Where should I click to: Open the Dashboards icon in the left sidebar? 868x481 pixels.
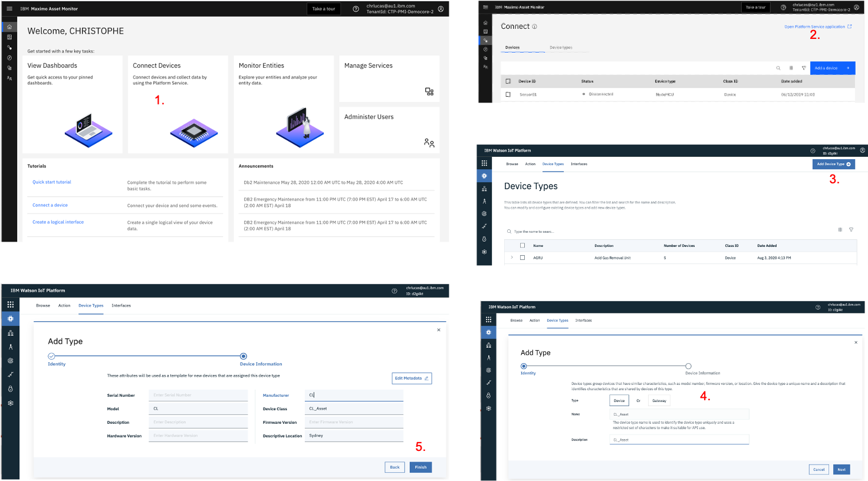click(9, 38)
